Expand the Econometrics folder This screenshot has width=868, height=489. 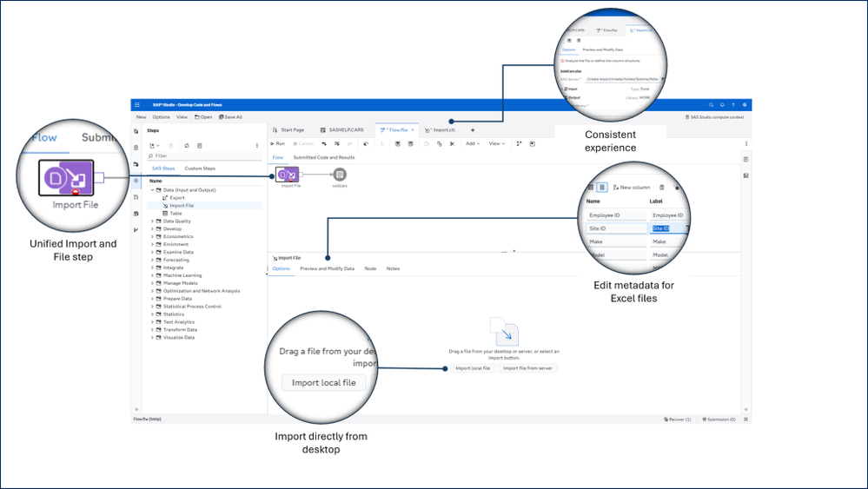153,236
